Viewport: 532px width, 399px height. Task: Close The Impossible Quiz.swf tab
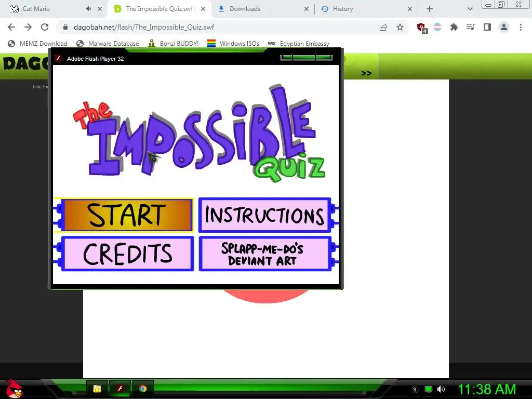[203, 9]
